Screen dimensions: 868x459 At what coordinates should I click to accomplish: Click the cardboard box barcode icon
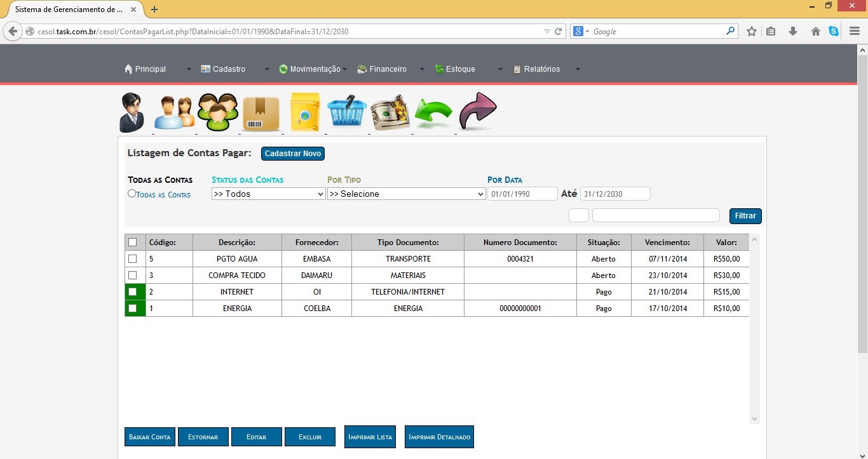(x=261, y=114)
